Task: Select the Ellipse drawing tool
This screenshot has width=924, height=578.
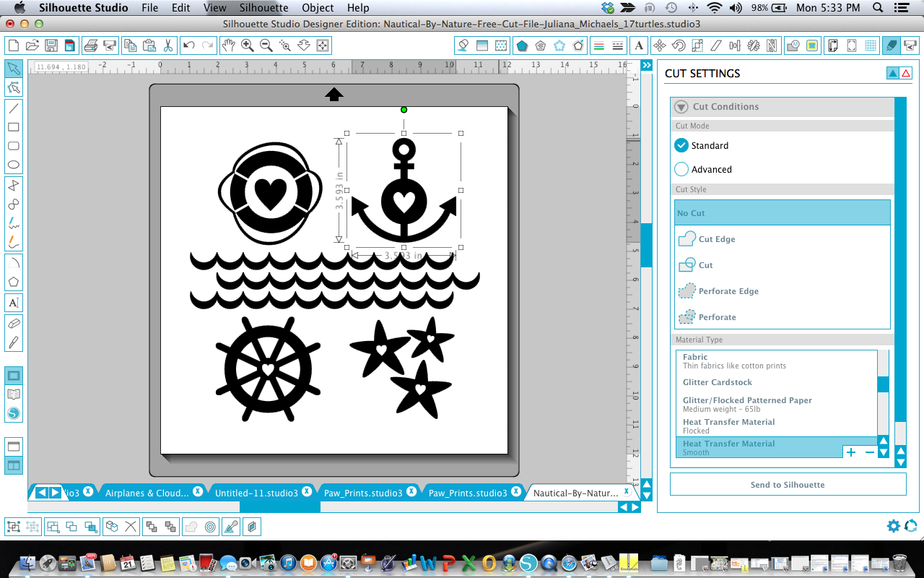Action: (14, 165)
